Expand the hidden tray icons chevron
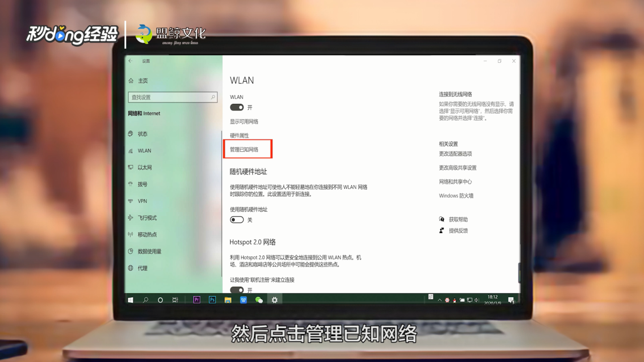 click(440, 300)
